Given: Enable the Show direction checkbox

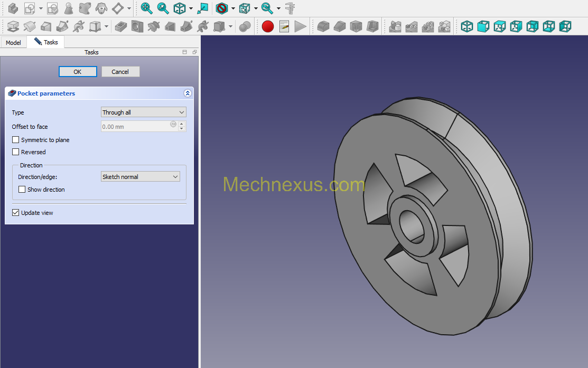Looking at the screenshot, I should pyautogui.click(x=22, y=189).
